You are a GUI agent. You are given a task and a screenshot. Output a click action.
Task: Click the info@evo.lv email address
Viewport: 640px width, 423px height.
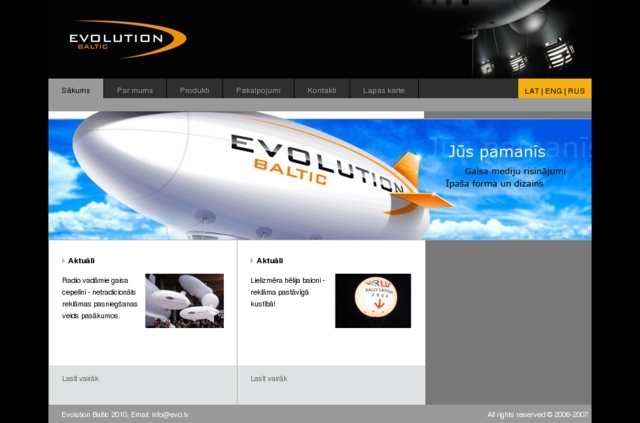pyautogui.click(x=170, y=414)
